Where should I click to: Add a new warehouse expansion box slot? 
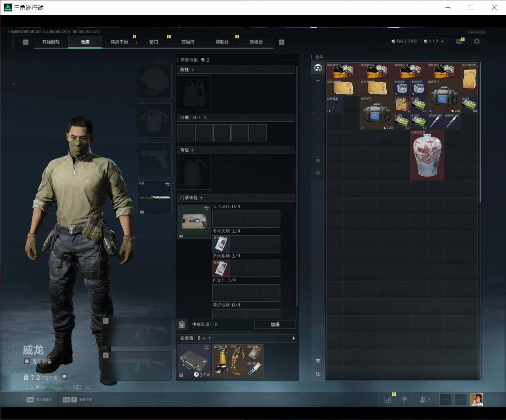318,81
